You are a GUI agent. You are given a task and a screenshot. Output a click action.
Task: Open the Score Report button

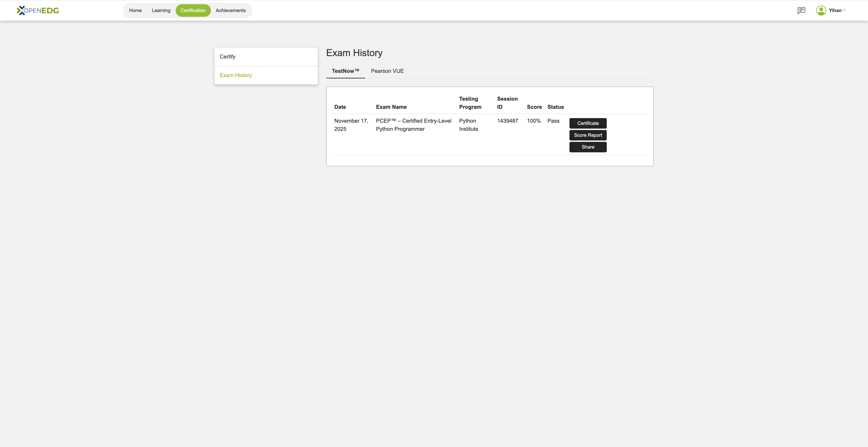(x=588, y=135)
